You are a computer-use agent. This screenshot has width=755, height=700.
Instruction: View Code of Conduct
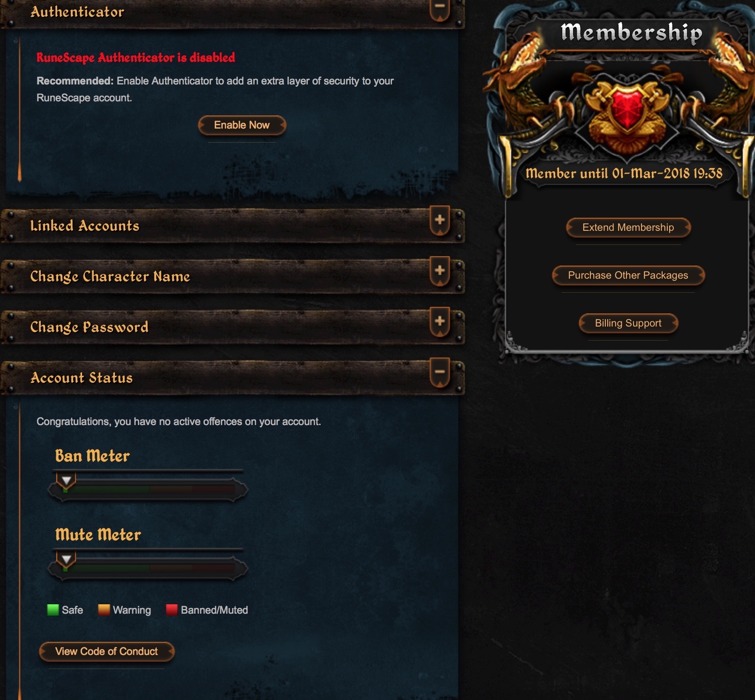point(106,652)
